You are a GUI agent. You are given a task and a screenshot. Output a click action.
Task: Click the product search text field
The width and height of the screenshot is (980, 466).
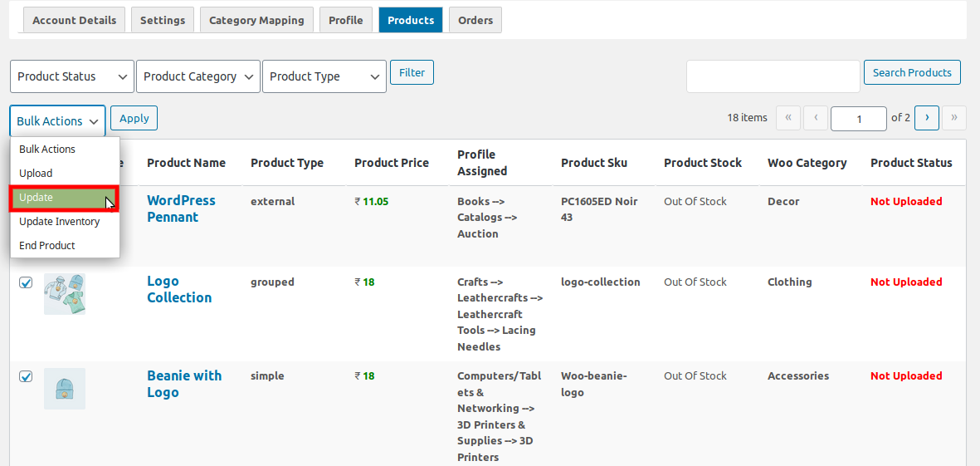click(x=773, y=76)
